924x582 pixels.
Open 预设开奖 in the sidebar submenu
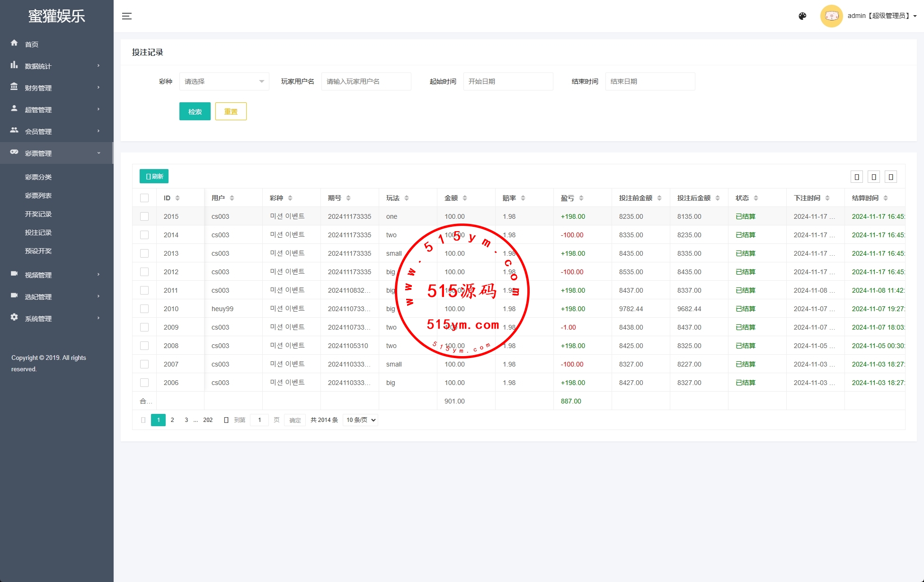point(38,251)
